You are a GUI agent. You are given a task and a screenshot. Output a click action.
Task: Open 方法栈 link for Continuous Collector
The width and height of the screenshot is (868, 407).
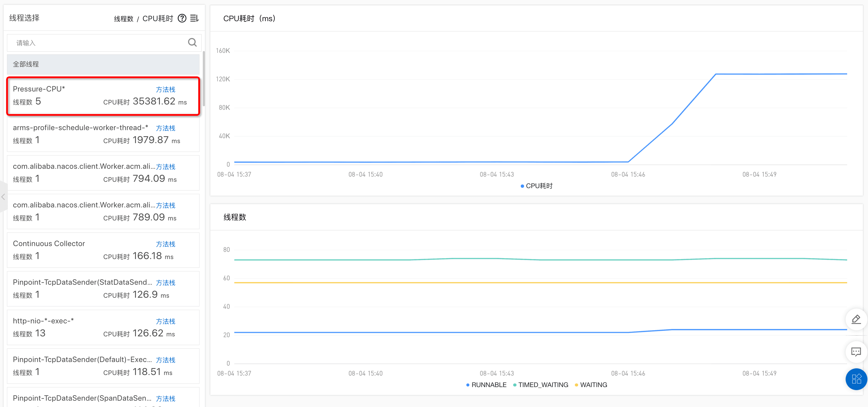(x=165, y=244)
